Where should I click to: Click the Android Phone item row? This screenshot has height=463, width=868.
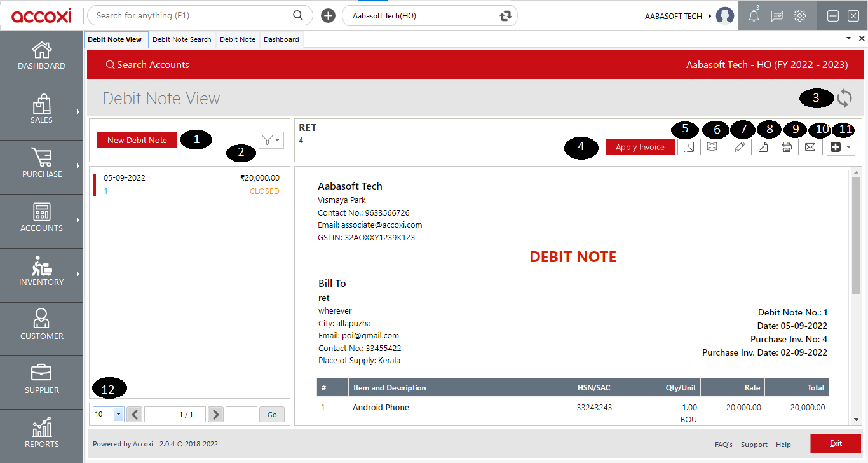click(x=573, y=413)
